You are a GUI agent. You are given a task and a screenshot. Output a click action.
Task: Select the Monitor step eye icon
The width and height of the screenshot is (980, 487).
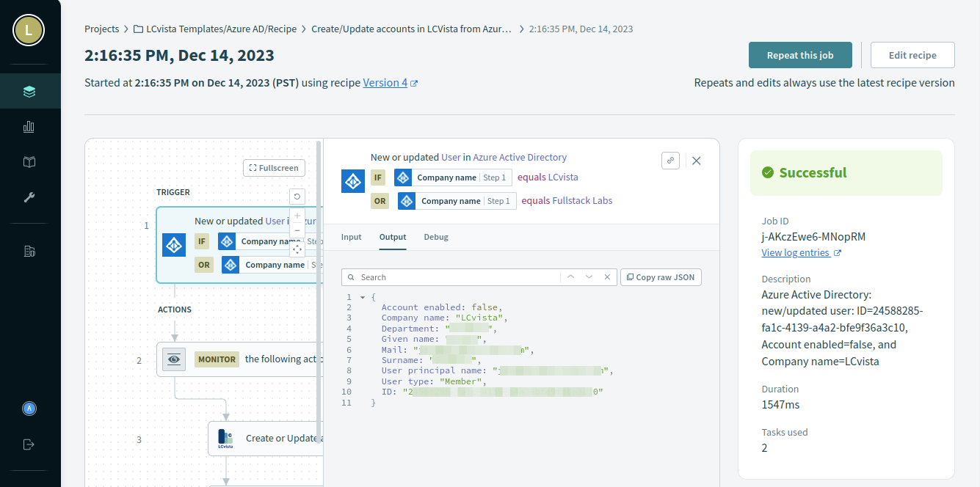pyautogui.click(x=174, y=359)
